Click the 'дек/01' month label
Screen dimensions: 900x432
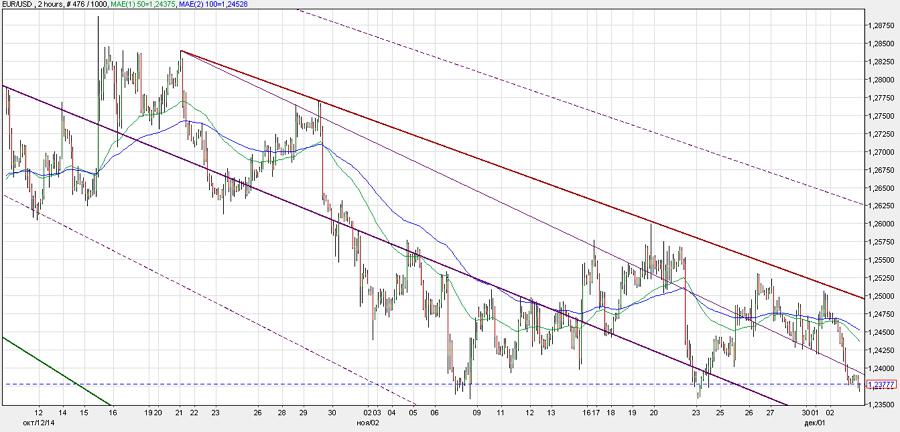814,421
